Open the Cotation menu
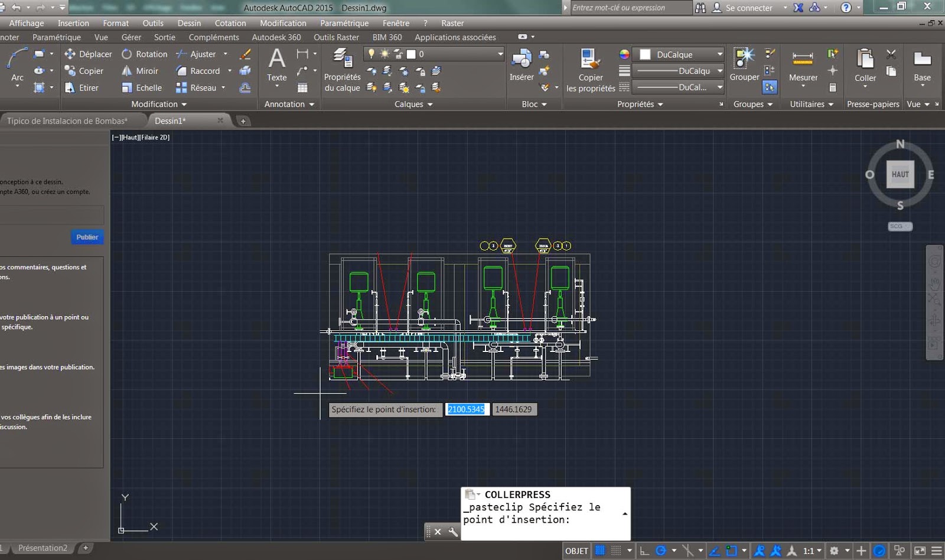The image size is (945, 560). point(230,23)
